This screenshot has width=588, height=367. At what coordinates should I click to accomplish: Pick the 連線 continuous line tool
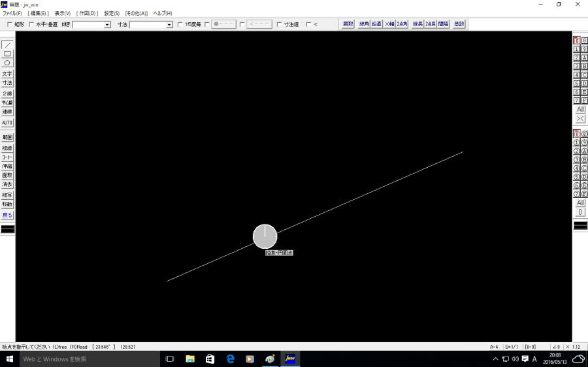(7, 112)
